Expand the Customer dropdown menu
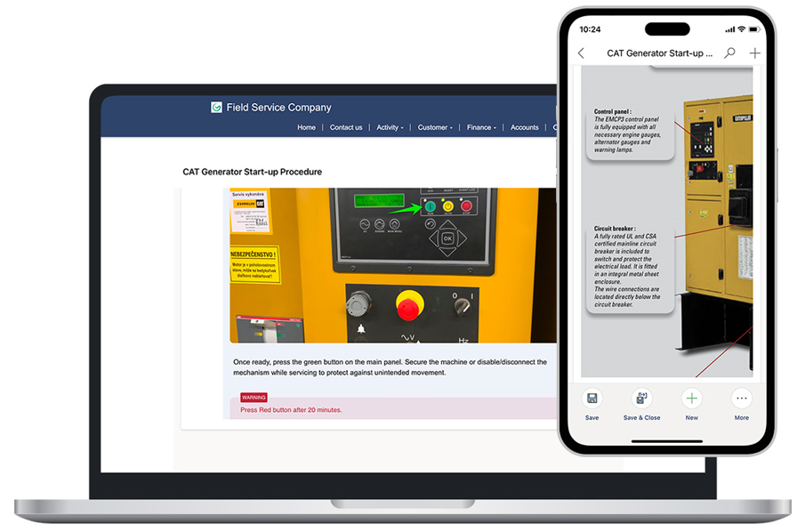805x532 pixels. click(x=435, y=127)
